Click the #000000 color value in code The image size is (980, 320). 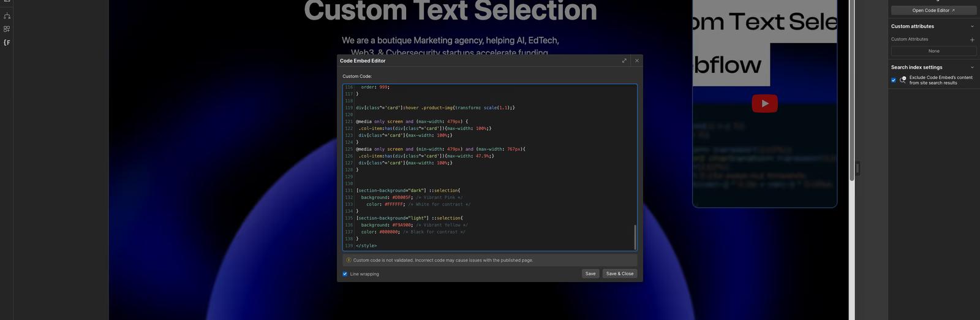tap(390, 232)
